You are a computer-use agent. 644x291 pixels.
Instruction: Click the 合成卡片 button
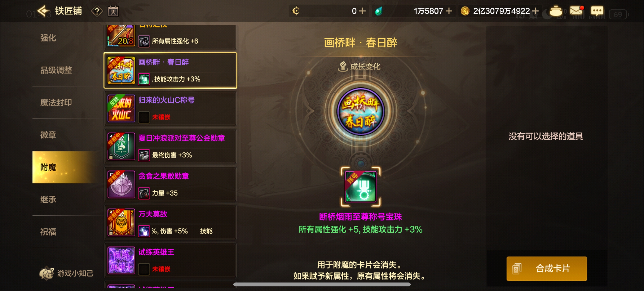[546, 269]
